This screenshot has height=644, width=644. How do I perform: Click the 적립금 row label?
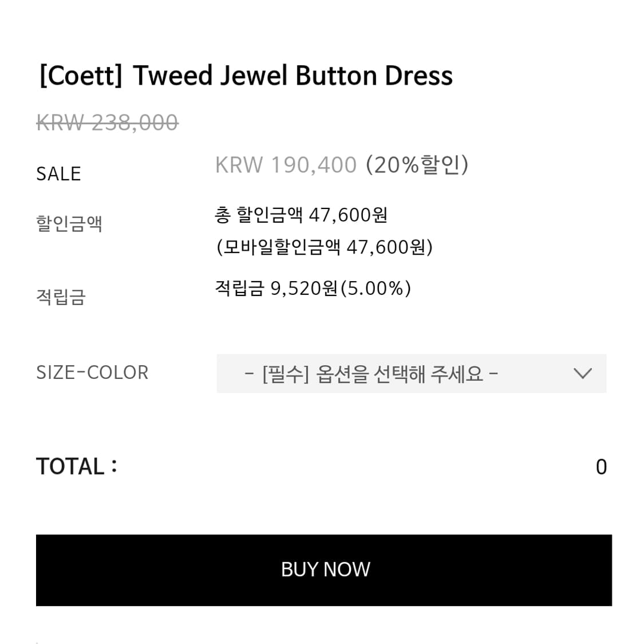61,297
